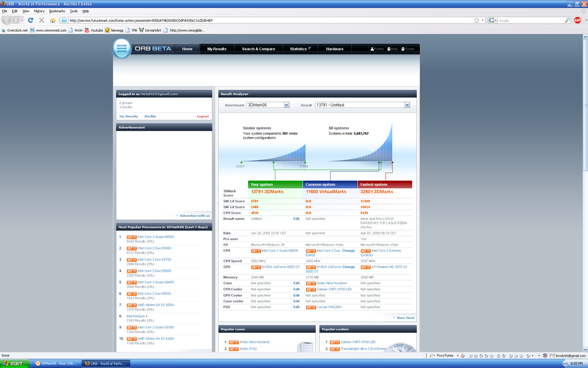Screen dimensions: 588x368
Task: Open the Youtube bookmark
Action: coord(94,30)
